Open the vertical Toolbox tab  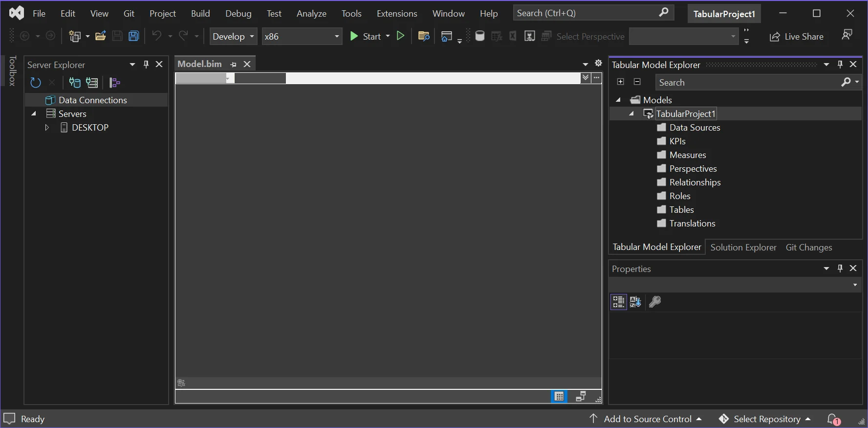point(13,71)
